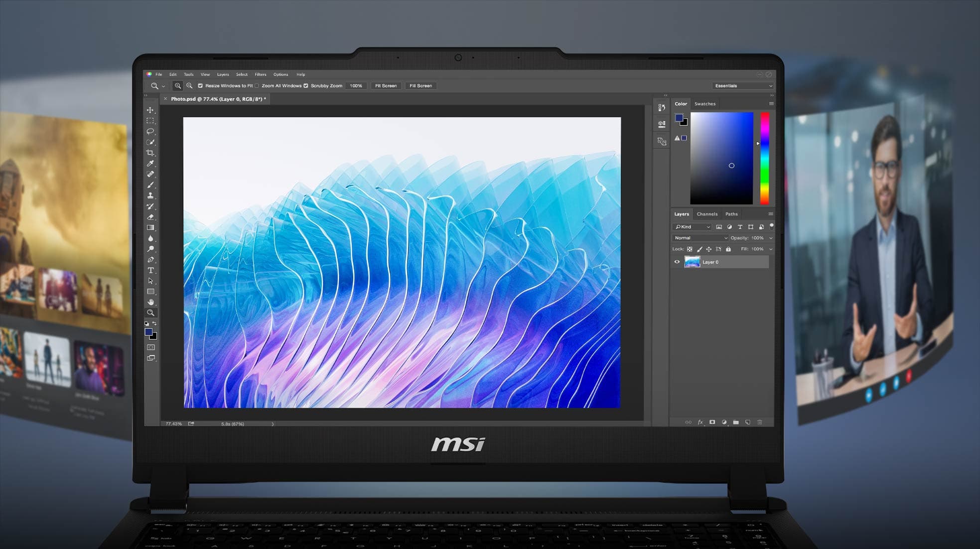980x549 pixels.
Task: Hide Layer 0 with its eye toggle
Action: [677, 262]
